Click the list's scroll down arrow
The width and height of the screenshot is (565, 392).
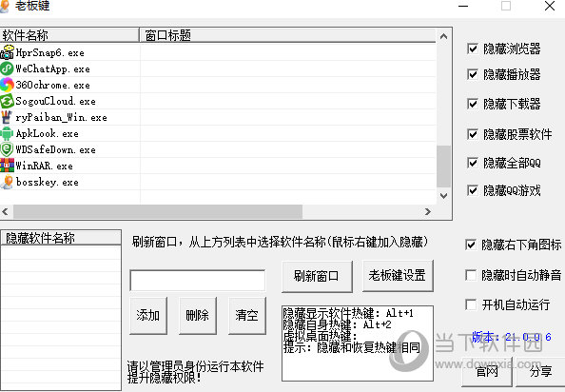444,196
